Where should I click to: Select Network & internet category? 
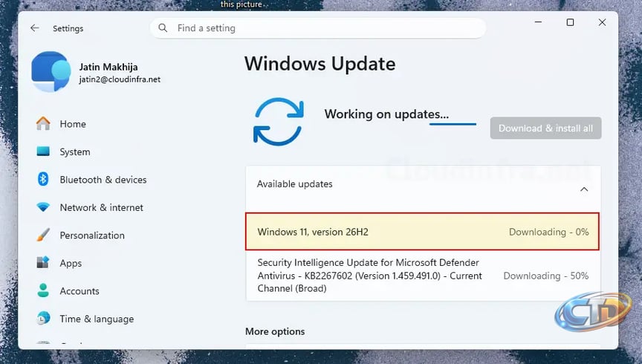(102, 207)
